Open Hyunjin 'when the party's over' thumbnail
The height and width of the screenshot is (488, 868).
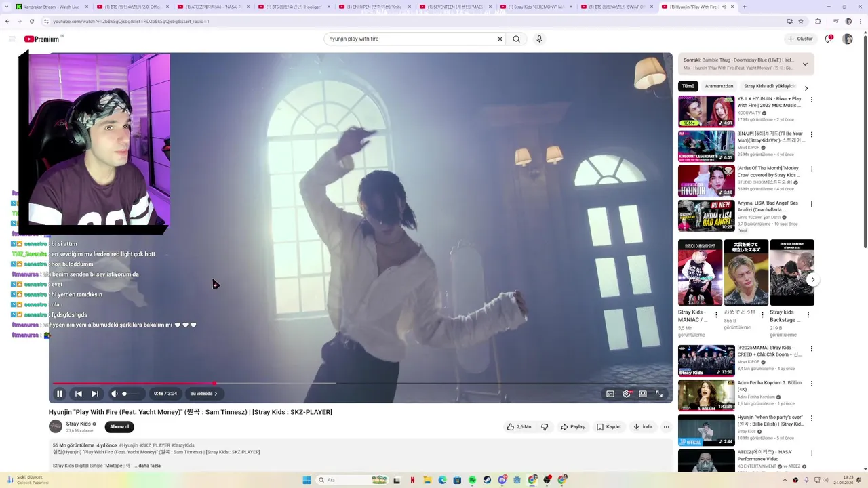pos(707,430)
